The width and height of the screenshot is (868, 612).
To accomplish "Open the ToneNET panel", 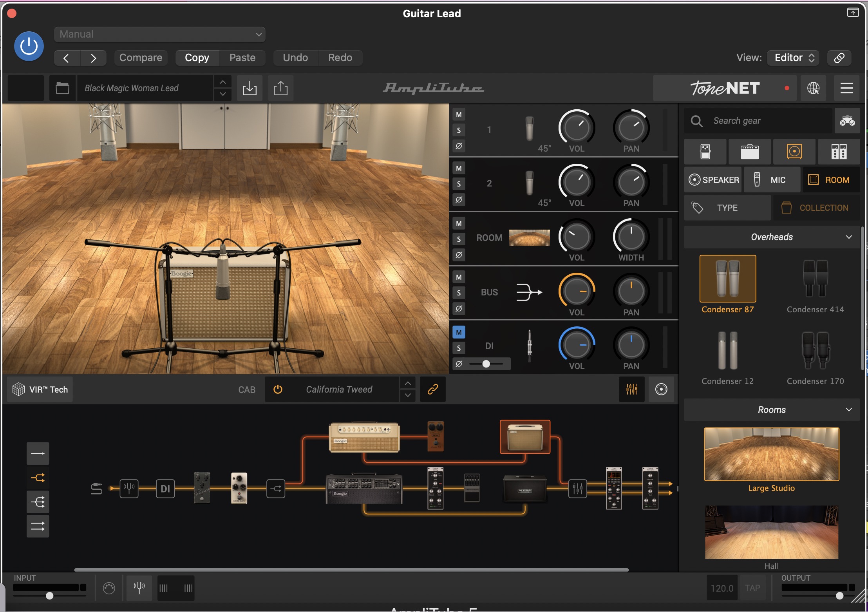I will (725, 88).
